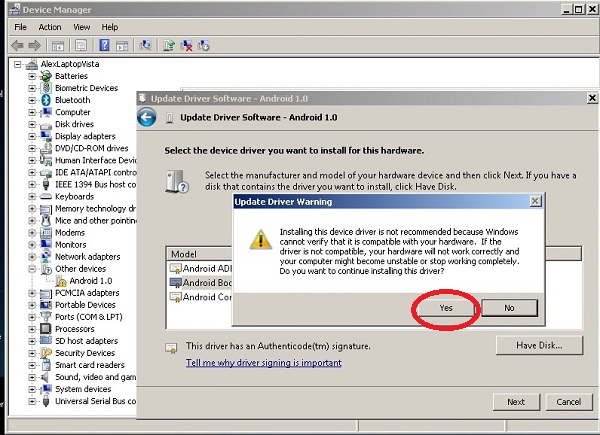Open the View menu

[x=82, y=27]
